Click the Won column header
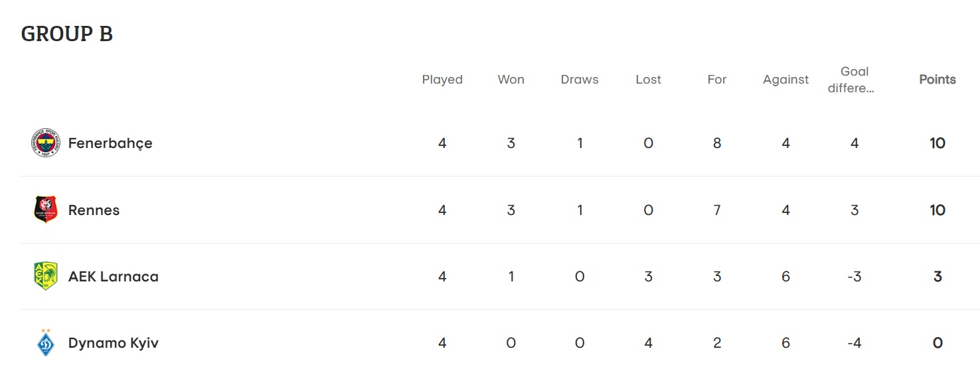This screenshot has height=371, width=980. (511, 80)
